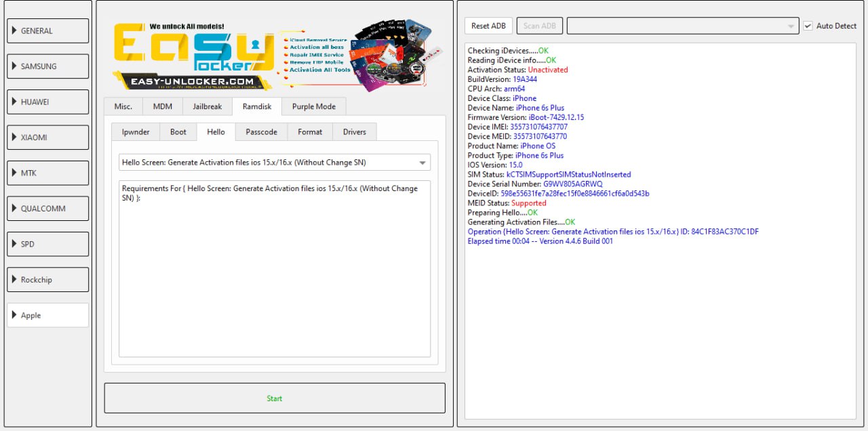Click the Product Type iPhone 6s Plus line
Image resolution: width=868 pixels, height=431 pixels.
(x=515, y=155)
